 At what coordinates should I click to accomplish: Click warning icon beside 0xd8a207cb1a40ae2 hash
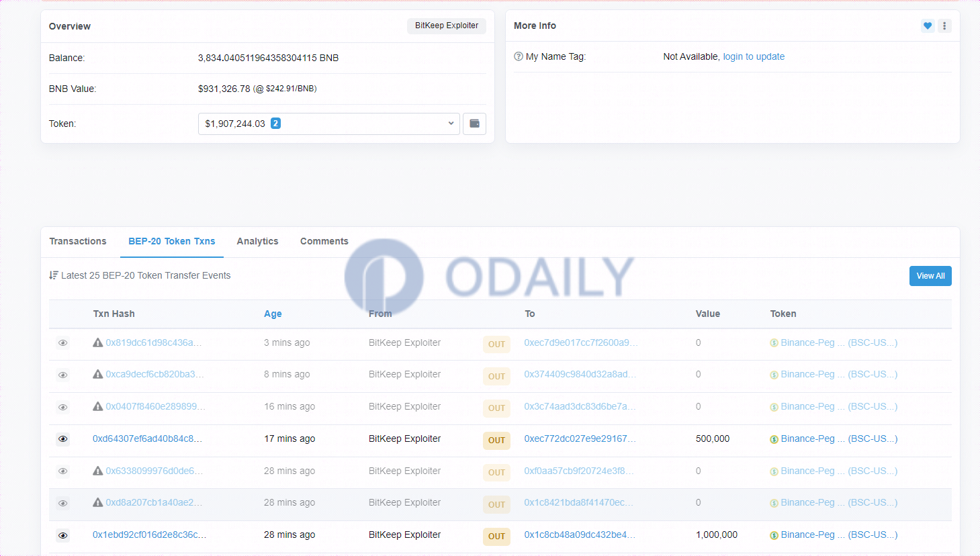point(98,502)
